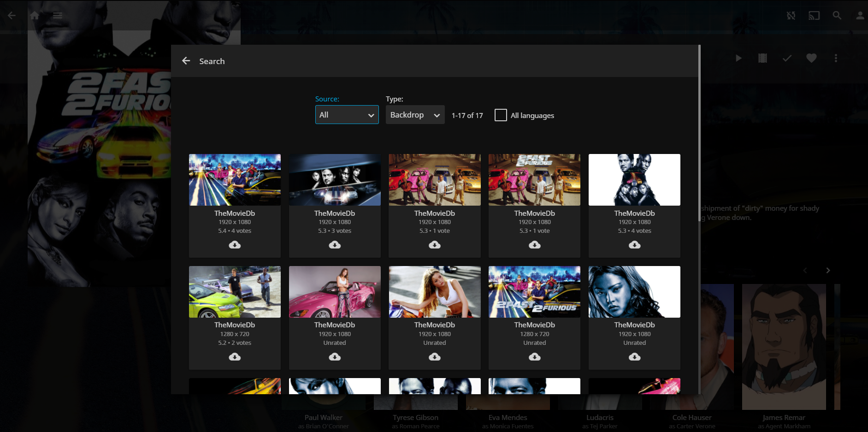The width and height of the screenshot is (868, 432).
Task: Open the Paul Walker cast name link
Action: (x=324, y=418)
